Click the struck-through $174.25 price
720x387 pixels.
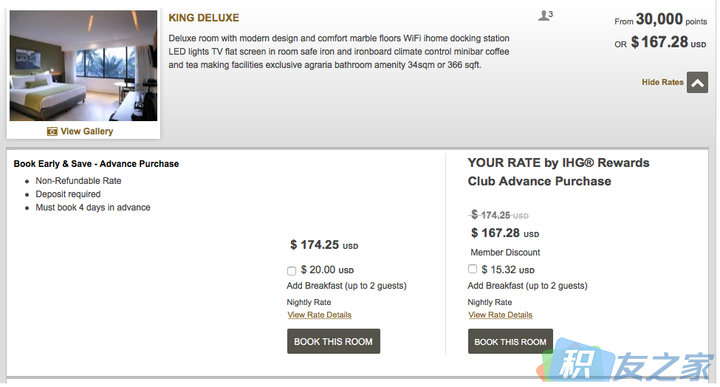point(500,215)
